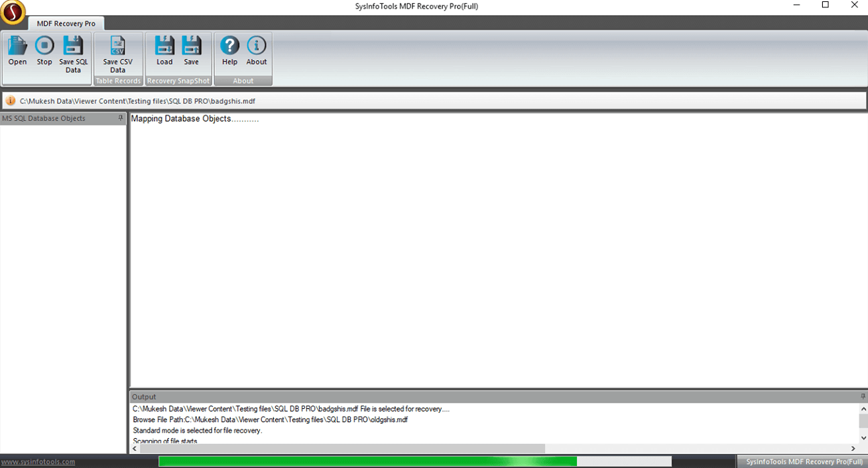Toggle the Output panel pin
The height and width of the screenshot is (468, 868).
click(863, 396)
